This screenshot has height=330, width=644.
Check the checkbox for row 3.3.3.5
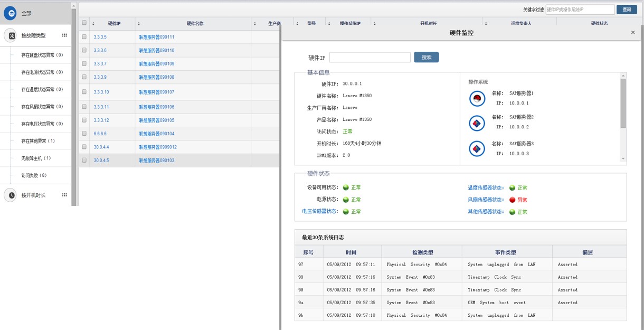(x=83, y=36)
